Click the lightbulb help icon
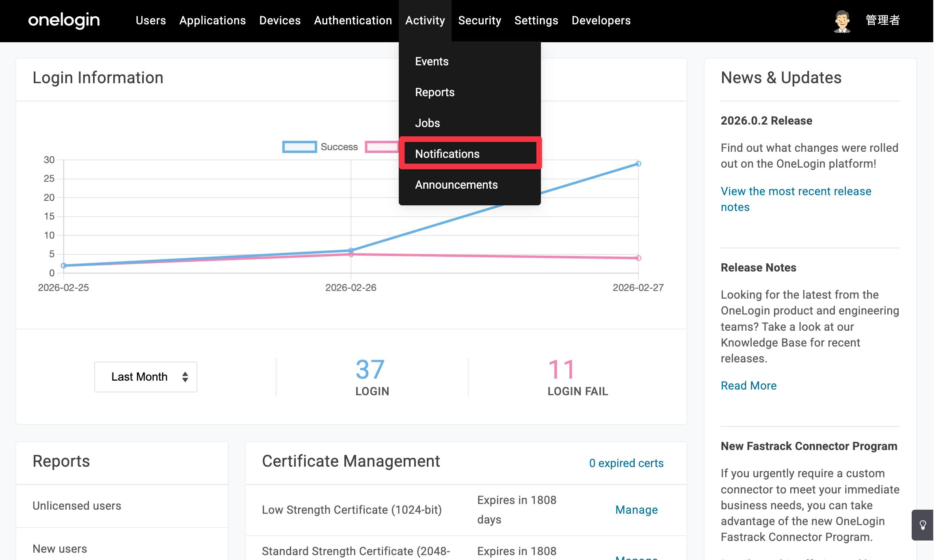The height and width of the screenshot is (560, 934). [x=923, y=525]
